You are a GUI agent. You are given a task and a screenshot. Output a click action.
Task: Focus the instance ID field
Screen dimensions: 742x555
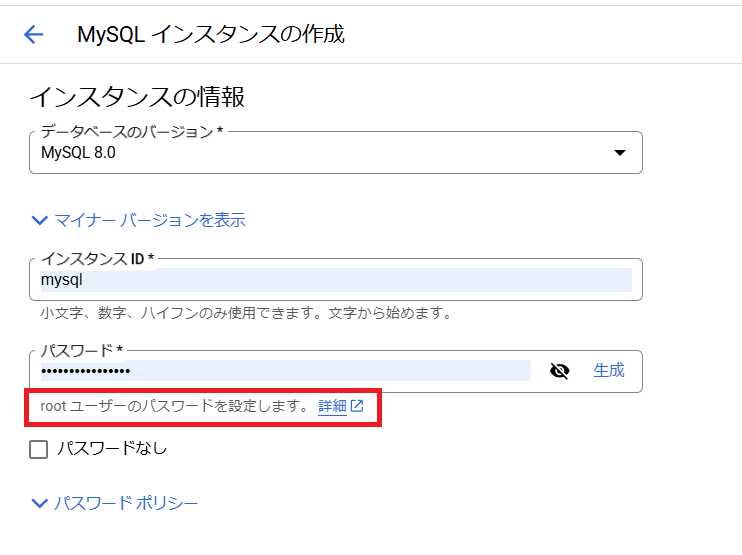pyautogui.click(x=336, y=280)
